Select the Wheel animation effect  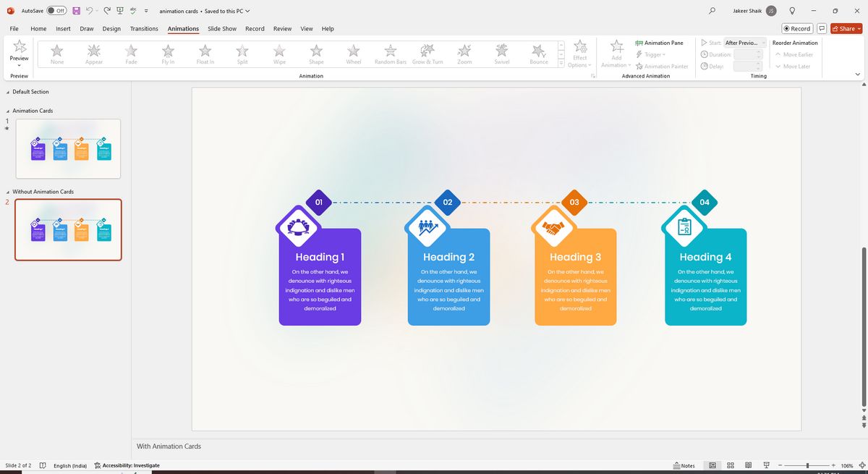coord(353,52)
